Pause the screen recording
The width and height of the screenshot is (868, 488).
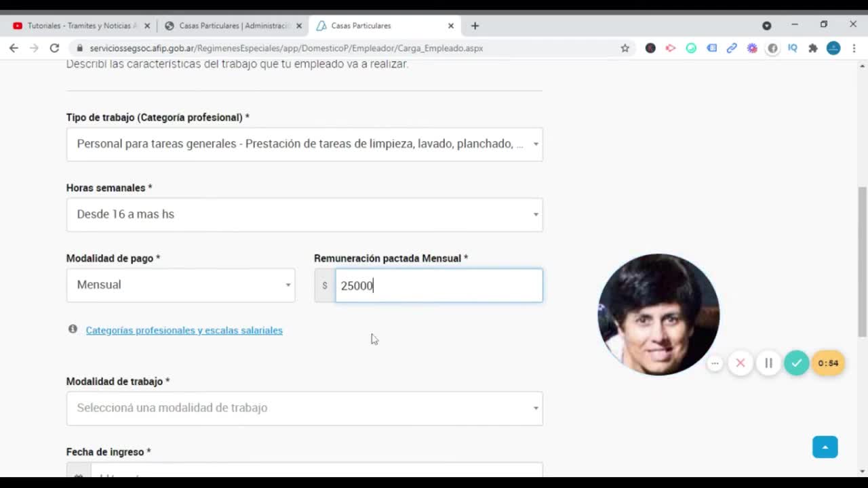pyautogui.click(x=768, y=363)
